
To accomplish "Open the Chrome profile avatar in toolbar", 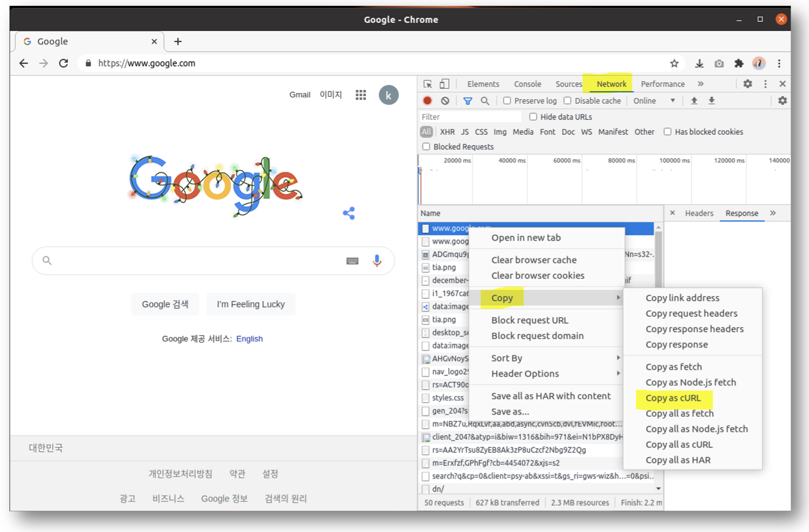I will 759,63.
